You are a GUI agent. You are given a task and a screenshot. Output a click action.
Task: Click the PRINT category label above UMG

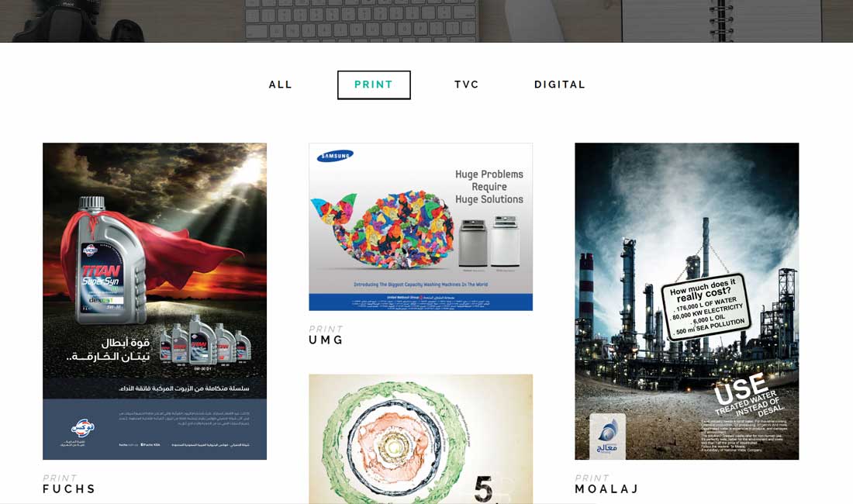tap(326, 329)
